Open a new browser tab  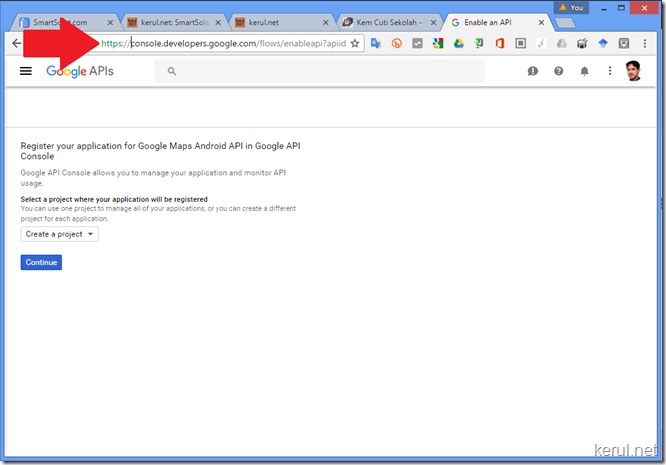565,23
